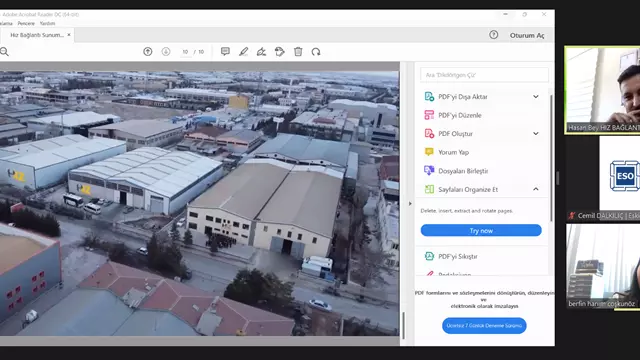Screen dimensions: 640x360
Task: Open the Pencere menu
Action: pos(26,24)
